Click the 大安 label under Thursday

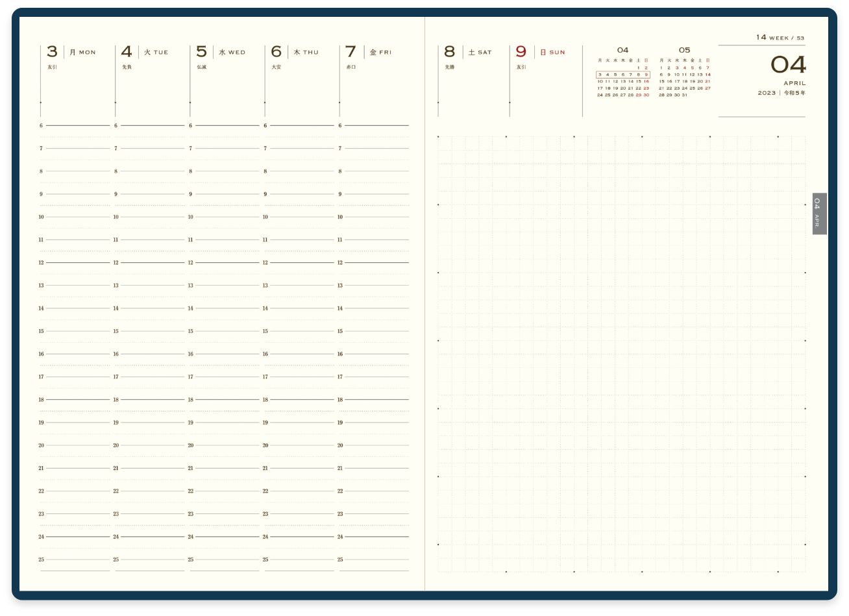point(276,67)
